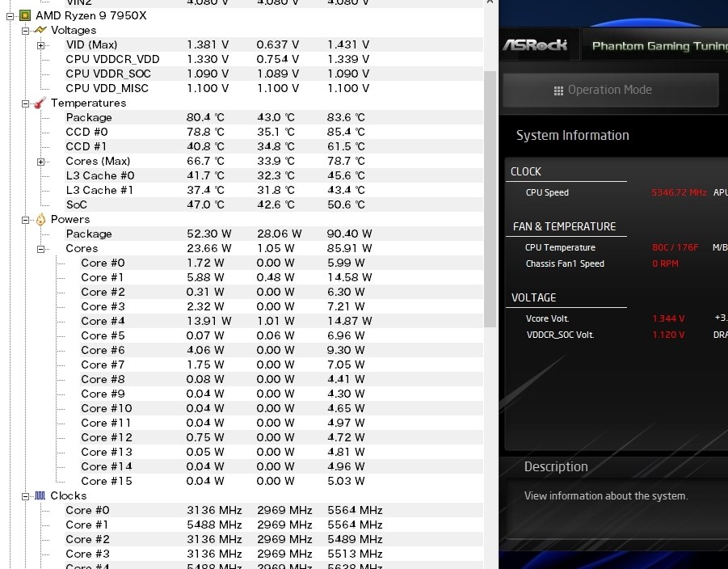Screen dimensions: 728x569
Task: Select the Core #10 power row
Action: tap(281, 408)
